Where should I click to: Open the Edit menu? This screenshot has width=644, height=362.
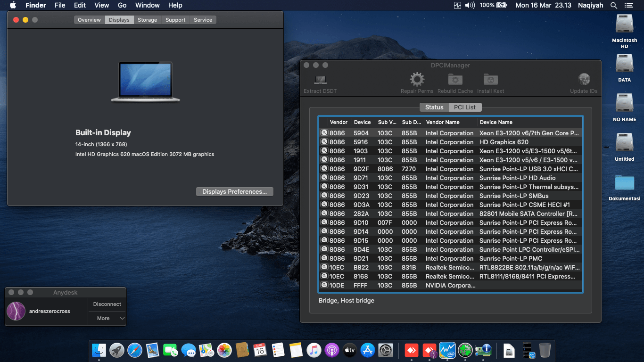point(80,5)
